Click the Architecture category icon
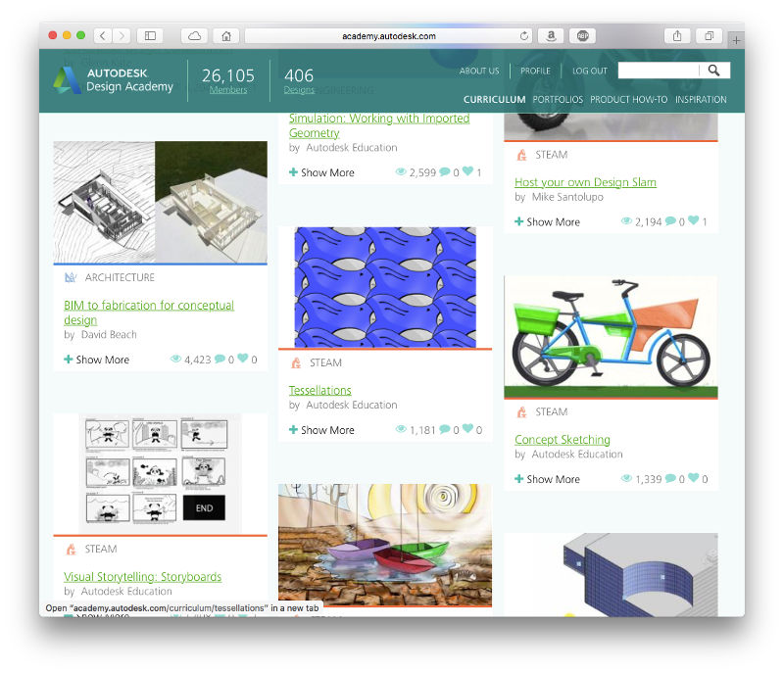 pos(71,277)
